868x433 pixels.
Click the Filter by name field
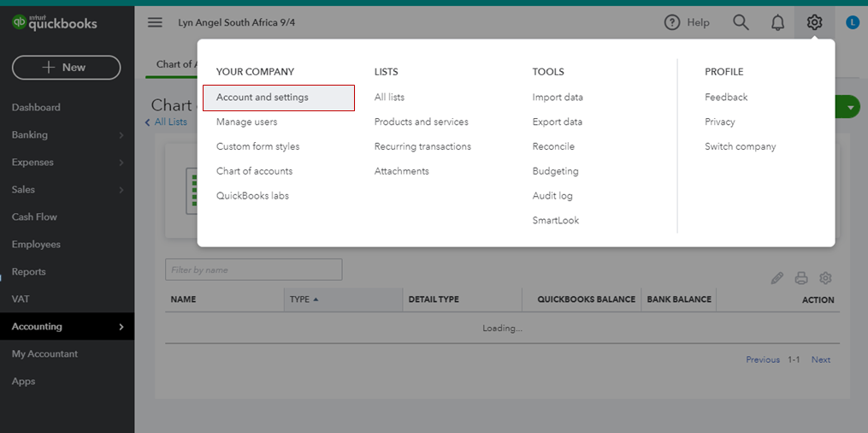[x=253, y=270]
